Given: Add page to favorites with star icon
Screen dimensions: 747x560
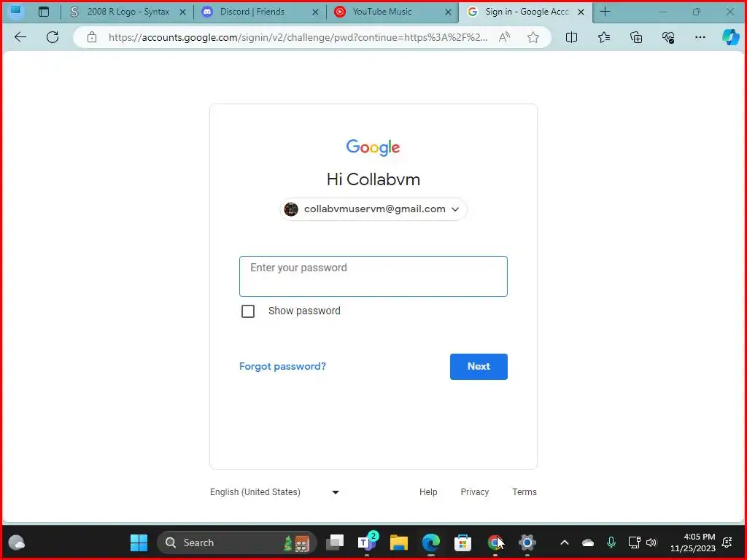Looking at the screenshot, I should [533, 37].
